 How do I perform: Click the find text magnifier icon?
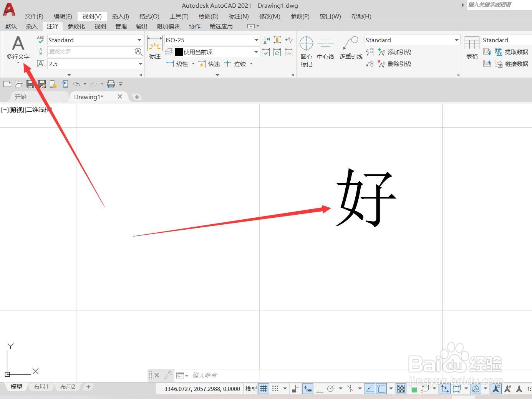pos(138,51)
